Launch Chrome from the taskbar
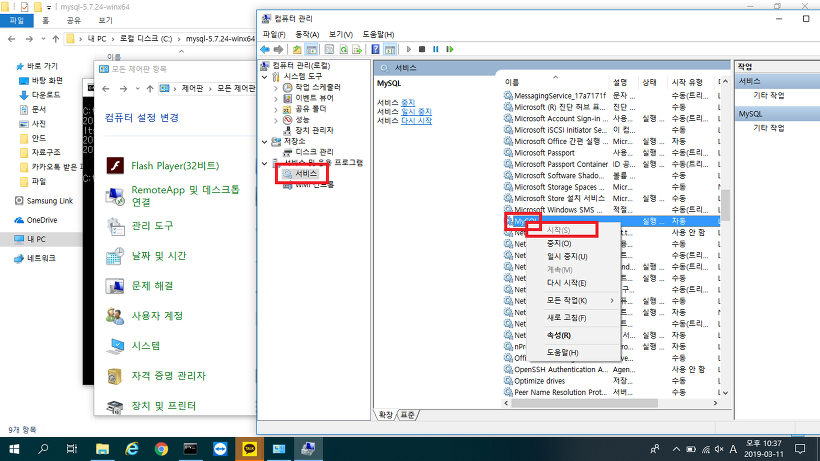This screenshot has width=820, height=461. pos(161,449)
